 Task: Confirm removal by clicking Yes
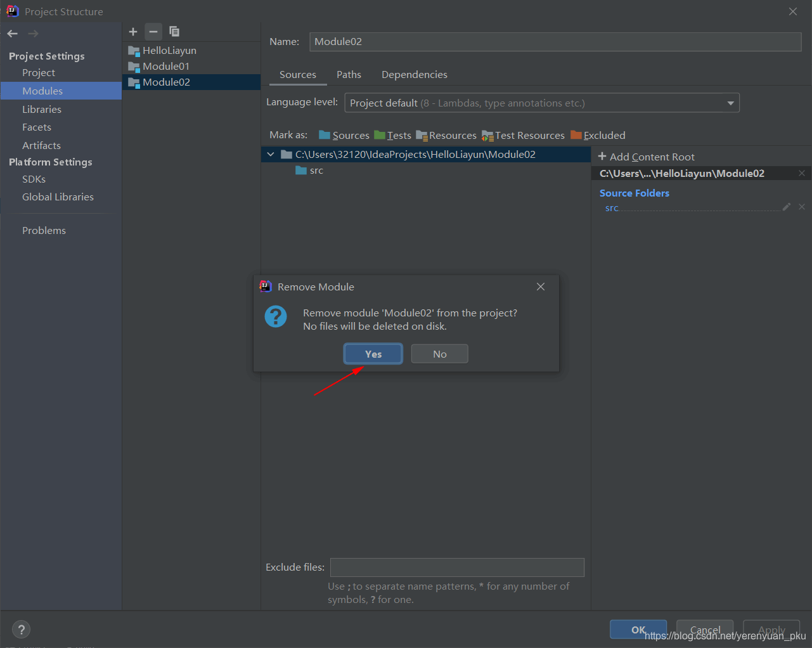point(373,354)
